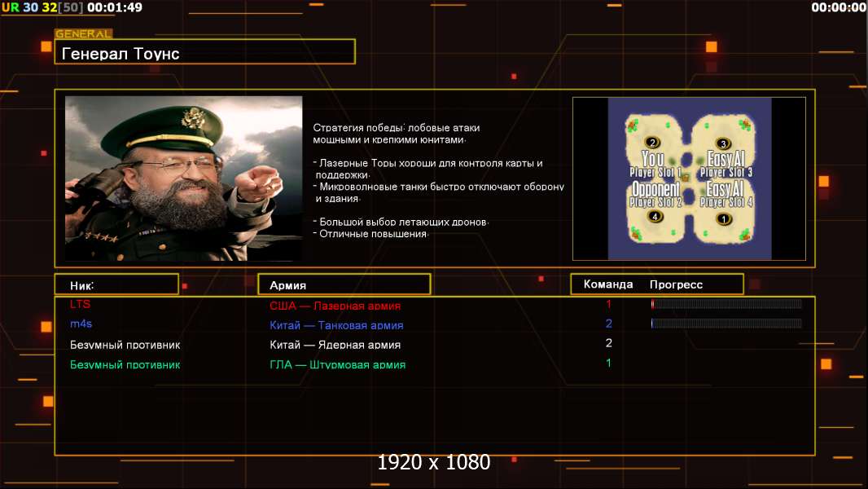Click the "Прогресс" column header
Image resolution: width=868 pixels, height=489 pixels.
click(x=676, y=284)
